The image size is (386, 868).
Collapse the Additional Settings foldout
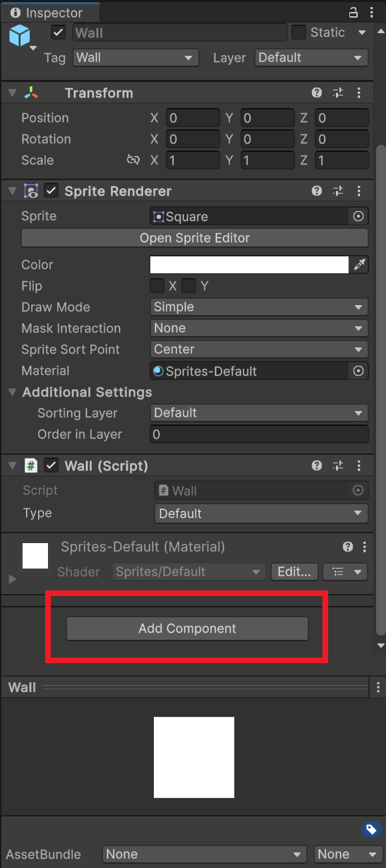click(12, 392)
